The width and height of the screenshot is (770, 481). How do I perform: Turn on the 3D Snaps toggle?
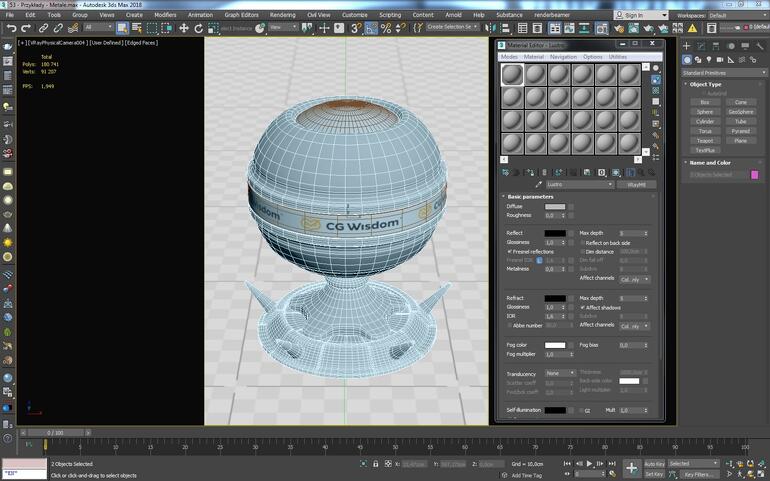pyautogui.click(x=357, y=28)
